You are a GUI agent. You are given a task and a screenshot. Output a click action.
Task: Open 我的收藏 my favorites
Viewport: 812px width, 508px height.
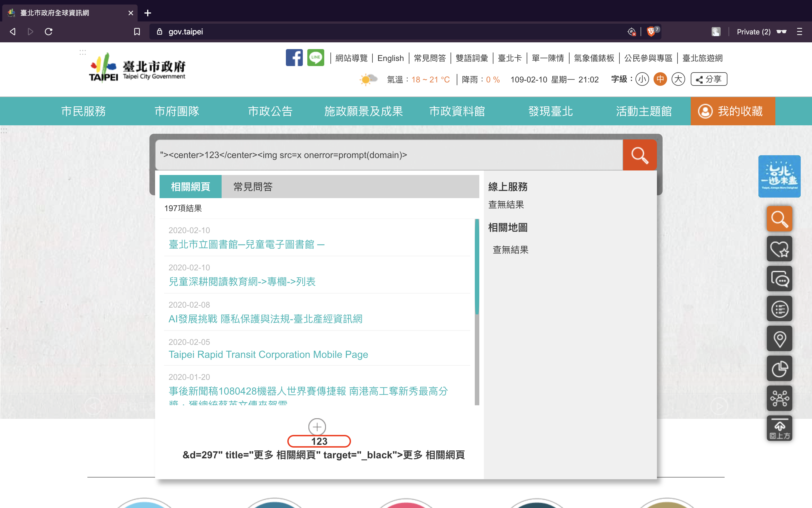point(733,111)
